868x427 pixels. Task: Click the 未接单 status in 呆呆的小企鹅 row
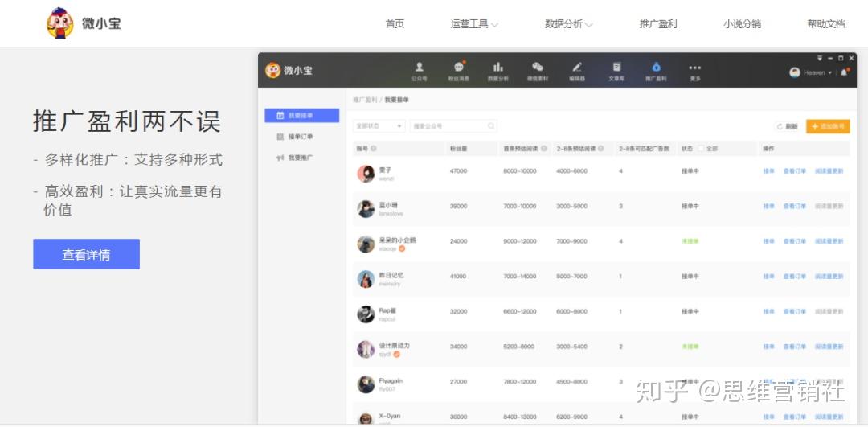[690, 241]
